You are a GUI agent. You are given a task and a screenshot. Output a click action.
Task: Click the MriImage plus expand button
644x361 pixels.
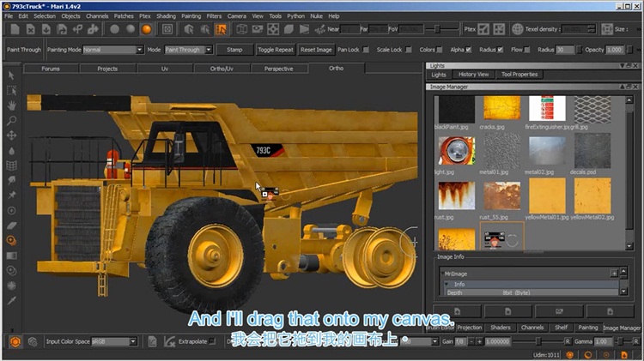(x=614, y=274)
